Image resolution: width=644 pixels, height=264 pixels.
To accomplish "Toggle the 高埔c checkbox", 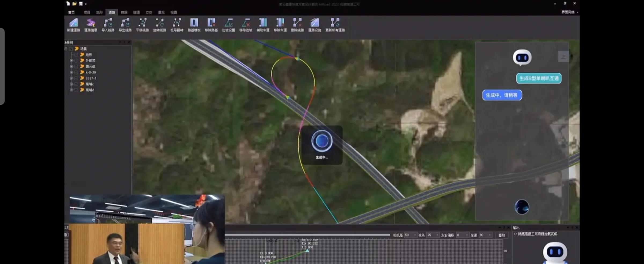I will tap(76, 84).
